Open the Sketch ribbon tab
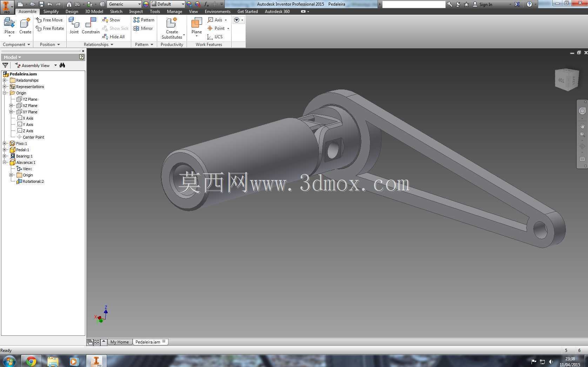Screen dimensions: 588x367 pyautogui.click(x=116, y=12)
